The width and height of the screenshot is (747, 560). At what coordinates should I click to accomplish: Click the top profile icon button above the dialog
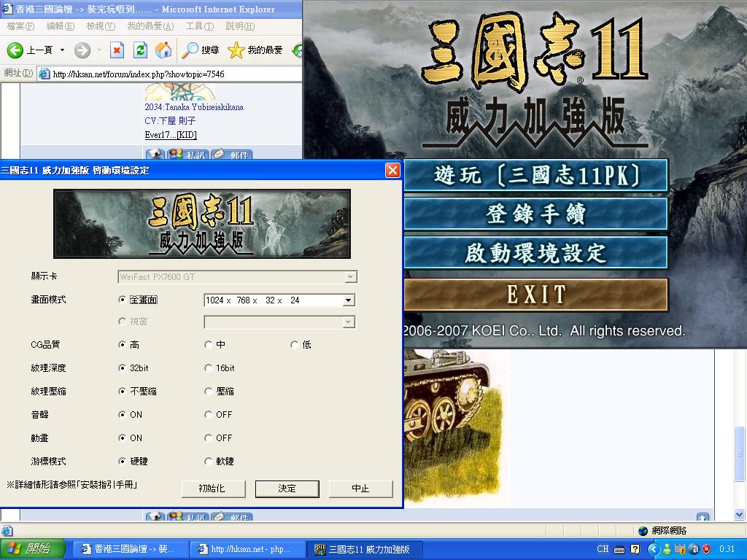coord(155,155)
